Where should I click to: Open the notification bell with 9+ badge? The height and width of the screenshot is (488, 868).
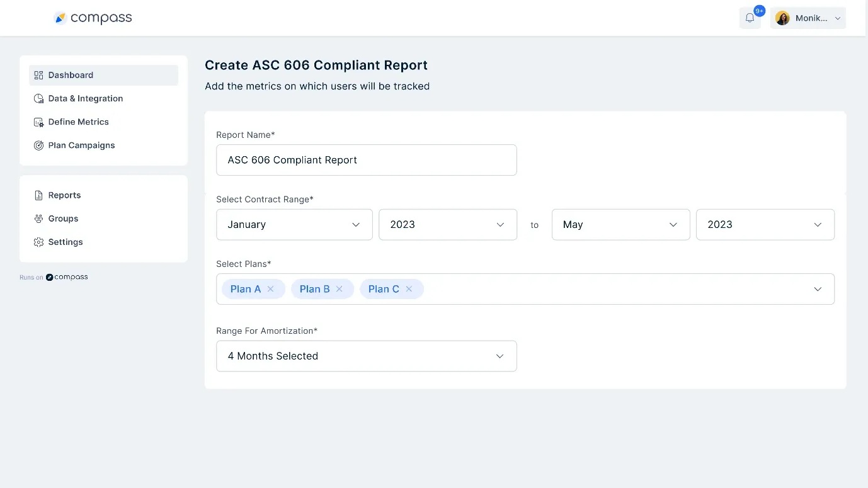[750, 18]
